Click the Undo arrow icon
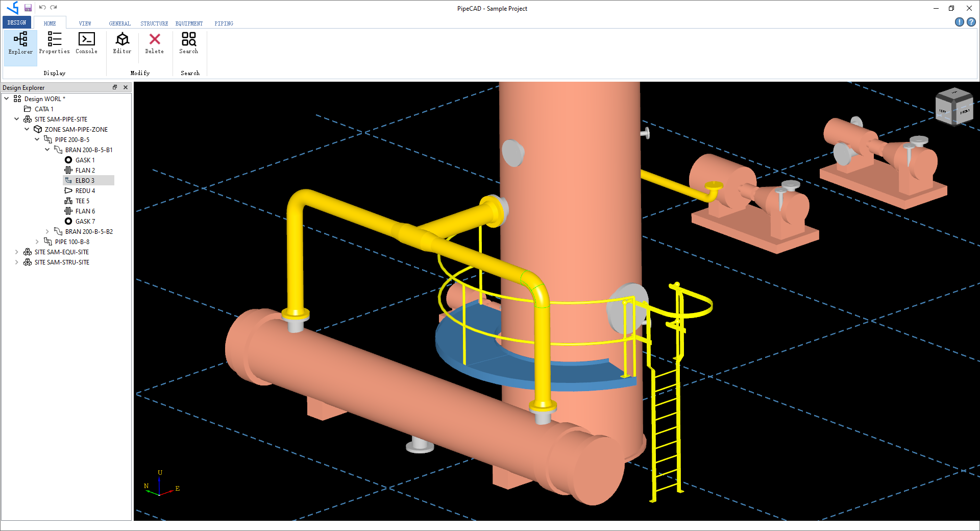The image size is (980, 531). [x=42, y=8]
